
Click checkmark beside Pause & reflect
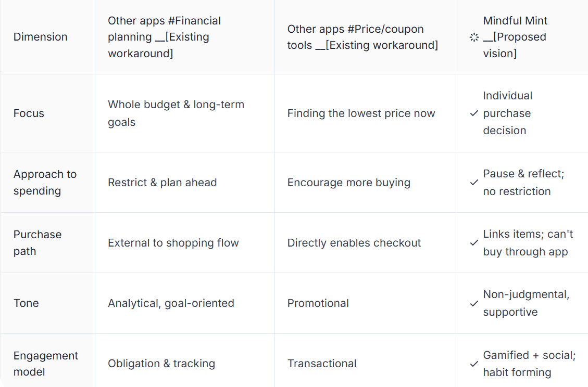click(474, 183)
